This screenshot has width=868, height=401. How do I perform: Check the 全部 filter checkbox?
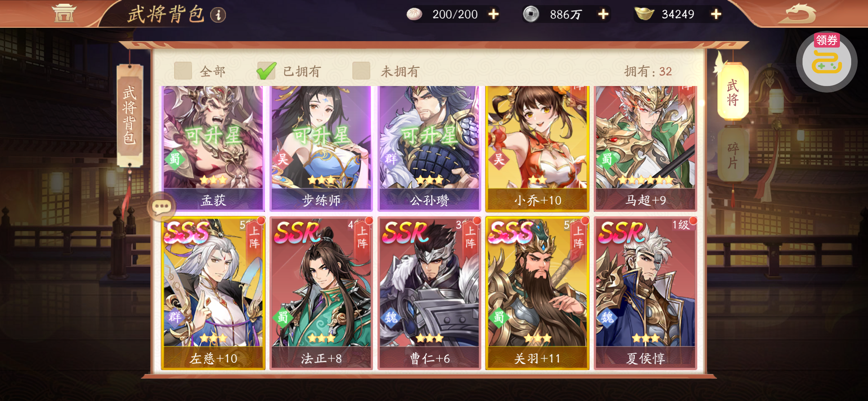tap(183, 71)
